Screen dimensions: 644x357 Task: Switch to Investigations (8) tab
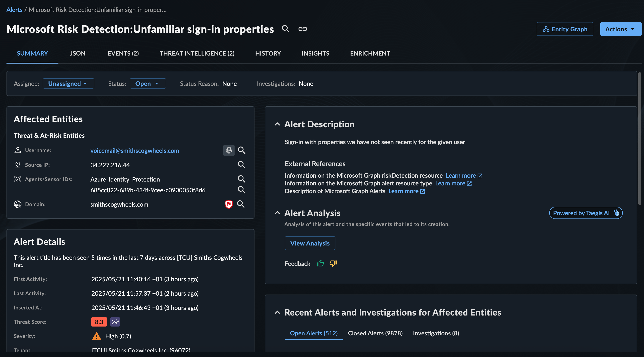pyautogui.click(x=436, y=333)
